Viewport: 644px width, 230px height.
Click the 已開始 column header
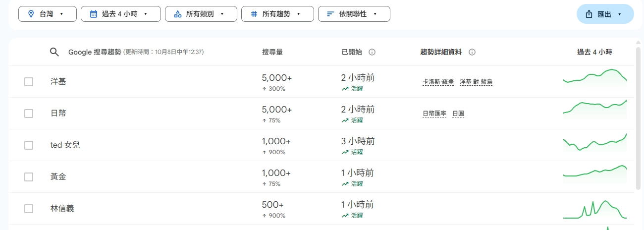352,52
